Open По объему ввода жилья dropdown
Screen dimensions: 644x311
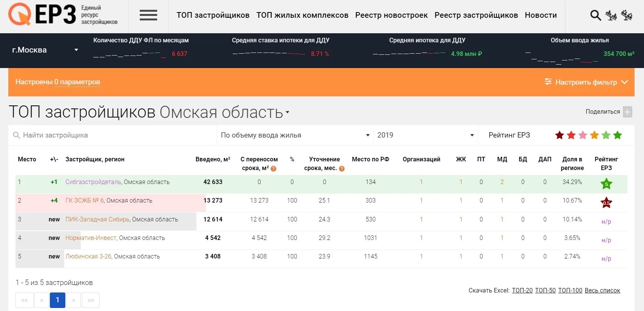pos(295,135)
